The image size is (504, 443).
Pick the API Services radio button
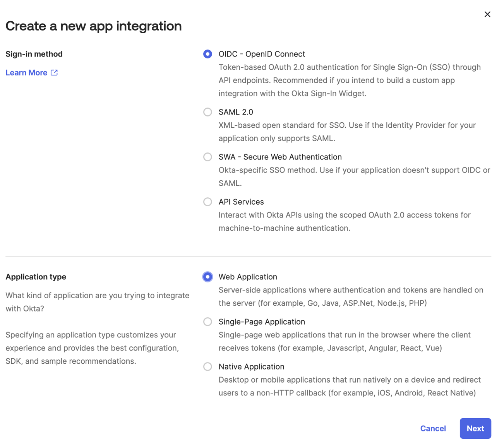coord(207,202)
